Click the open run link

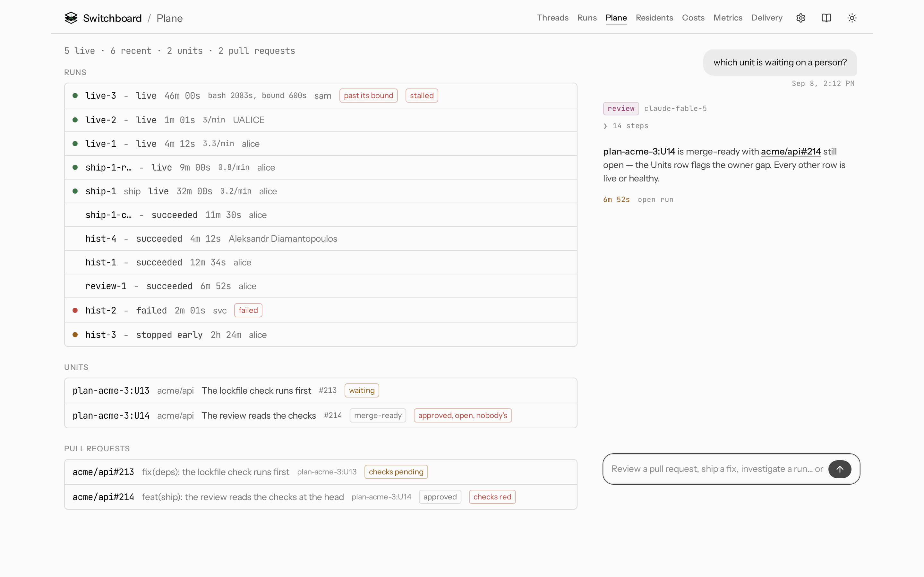pyautogui.click(x=655, y=200)
